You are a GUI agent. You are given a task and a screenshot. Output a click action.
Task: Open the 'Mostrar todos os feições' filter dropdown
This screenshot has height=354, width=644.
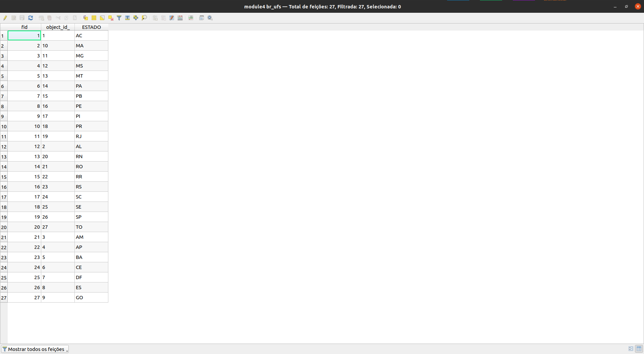pyautogui.click(x=35, y=349)
